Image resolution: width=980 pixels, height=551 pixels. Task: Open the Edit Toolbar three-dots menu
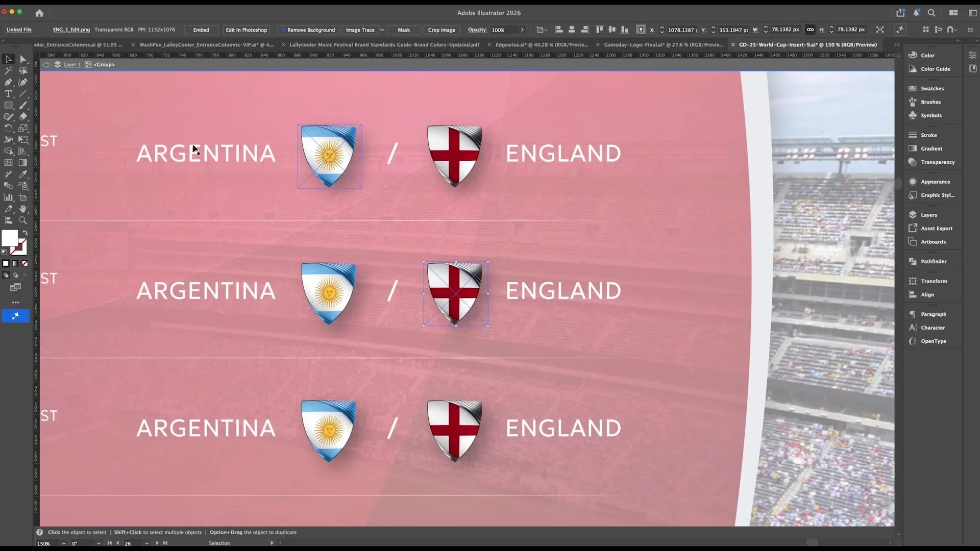click(x=15, y=303)
